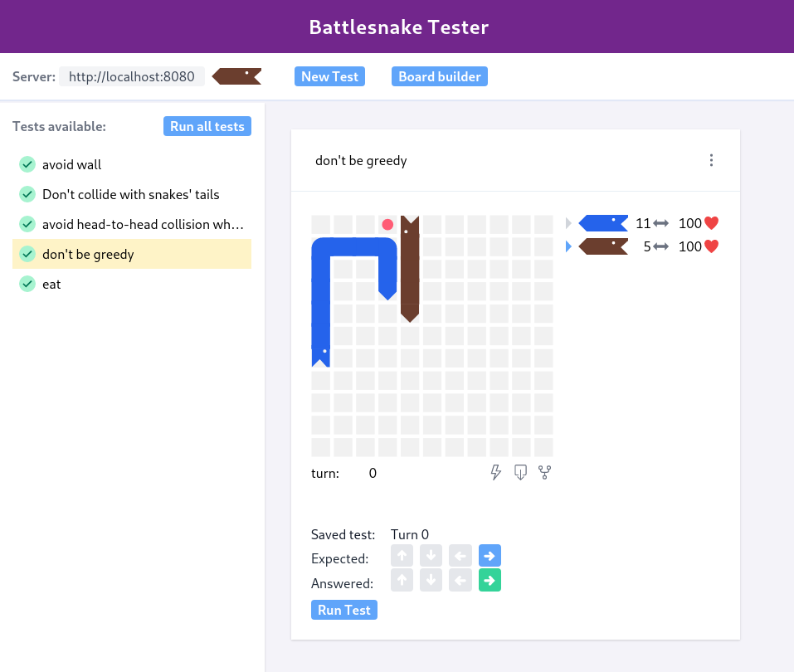This screenshot has width=794, height=672.
Task: Click the blue snake icon in legend
Action: click(603, 223)
